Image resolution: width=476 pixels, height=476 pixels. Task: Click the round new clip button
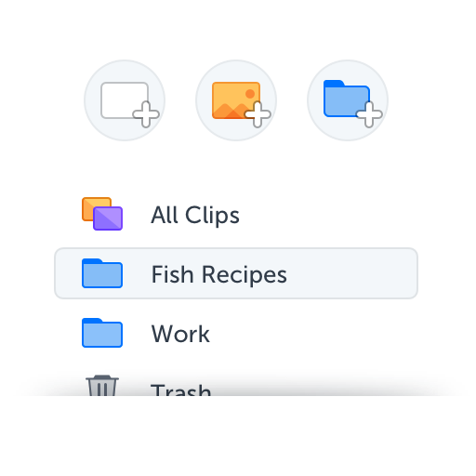pyautogui.click(x=125, y=100)
